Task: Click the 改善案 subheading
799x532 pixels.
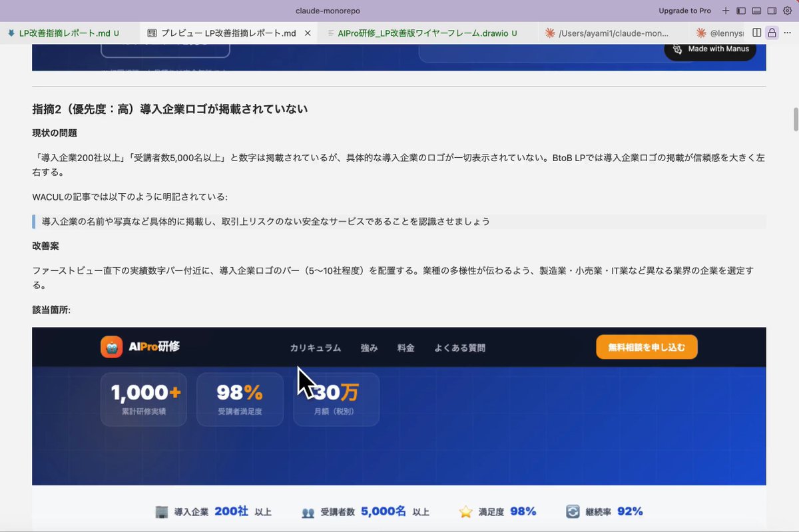Action: 45,246
